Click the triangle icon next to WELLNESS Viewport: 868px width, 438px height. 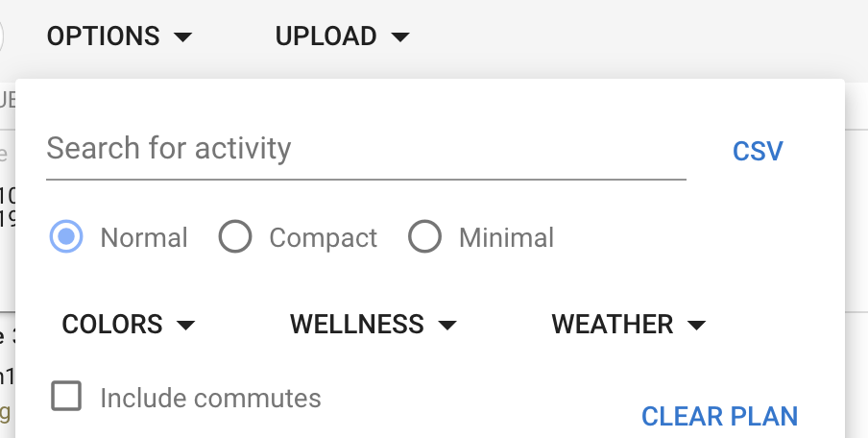447,325
